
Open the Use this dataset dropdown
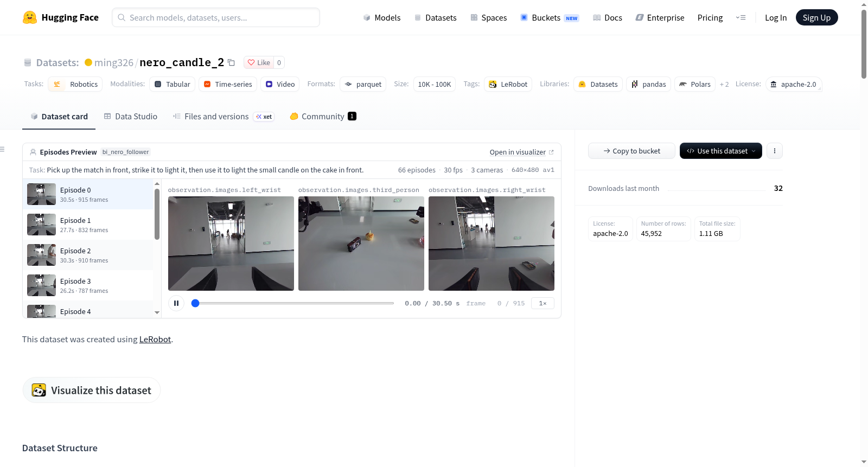(721, 151)
